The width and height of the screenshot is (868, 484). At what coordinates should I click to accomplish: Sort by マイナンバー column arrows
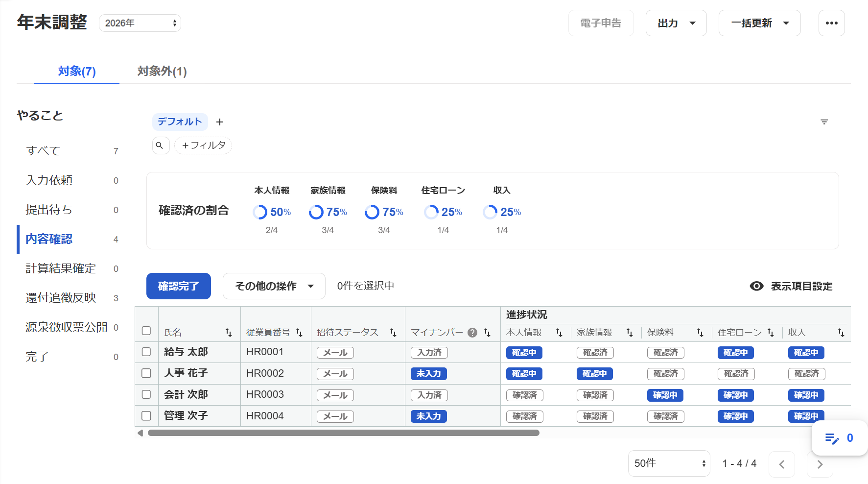click(x=487, y=333)
